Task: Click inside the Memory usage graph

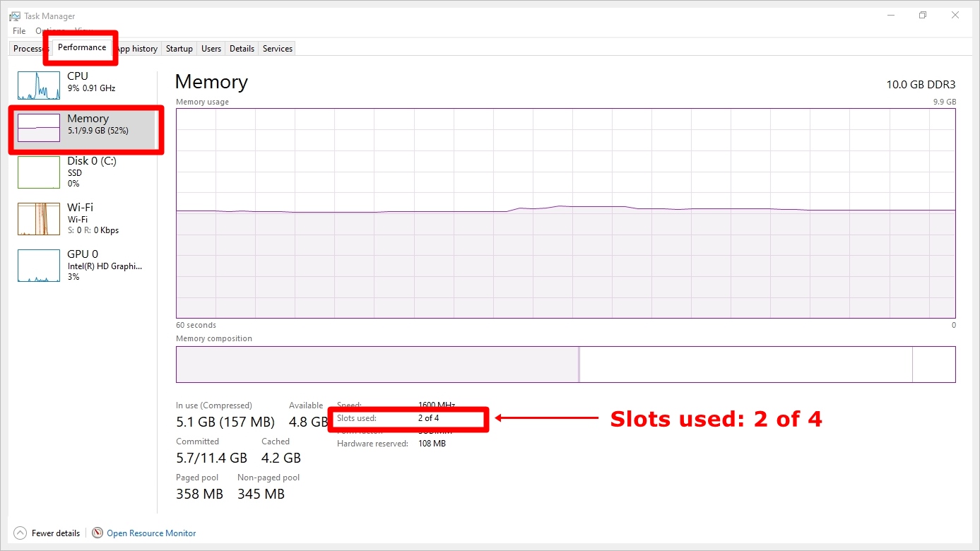Action: (x=565, y=212)
